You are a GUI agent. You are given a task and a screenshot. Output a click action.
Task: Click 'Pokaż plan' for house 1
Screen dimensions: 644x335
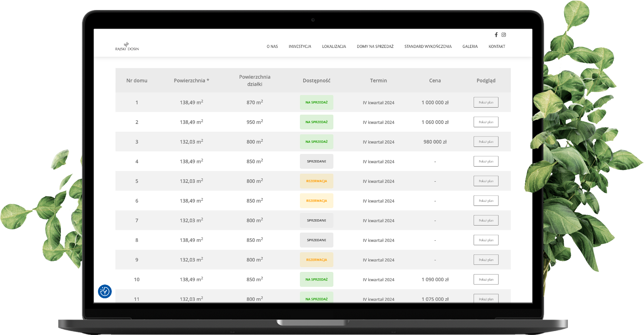tap(486, 102)
